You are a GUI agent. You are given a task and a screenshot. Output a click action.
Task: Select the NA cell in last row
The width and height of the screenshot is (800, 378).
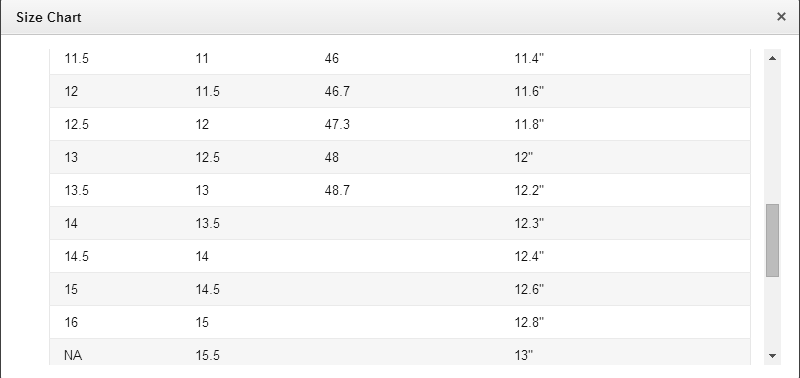tap(73, 355)
